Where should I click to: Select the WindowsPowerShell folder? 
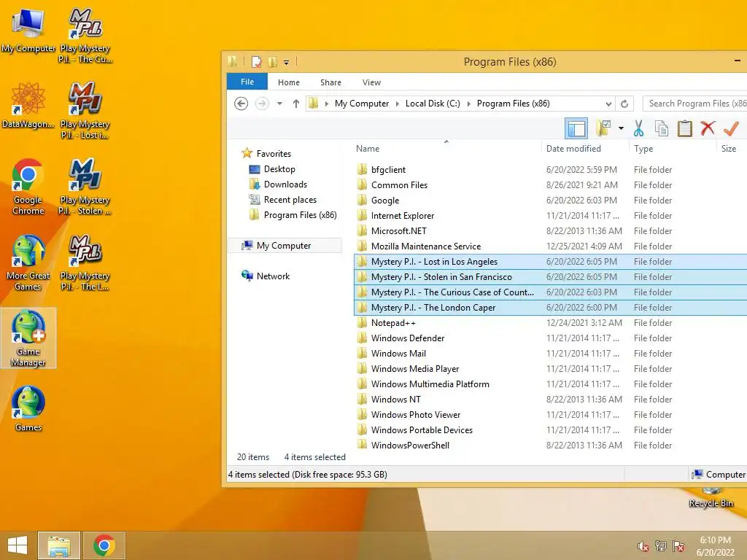coord(550,445)
